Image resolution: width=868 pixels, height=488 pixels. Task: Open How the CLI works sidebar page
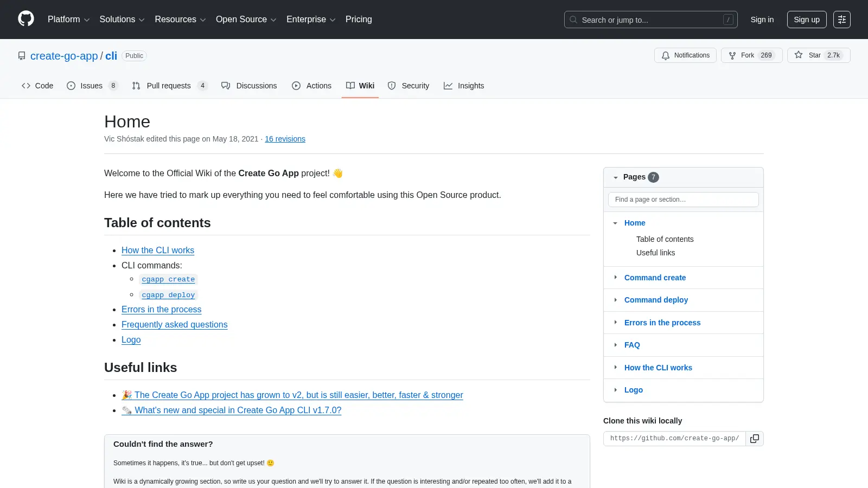click(658, 368)
